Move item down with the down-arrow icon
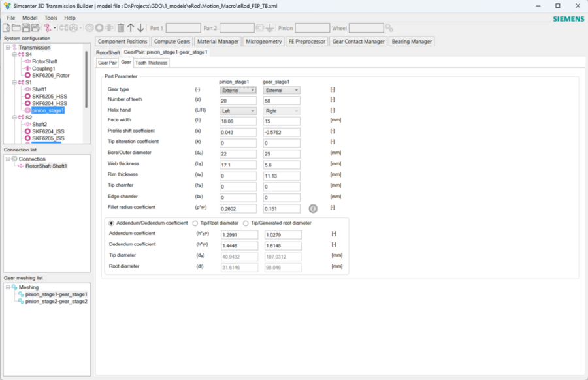The width and height of the screenshot is (588, 380). tap(140, 27)
